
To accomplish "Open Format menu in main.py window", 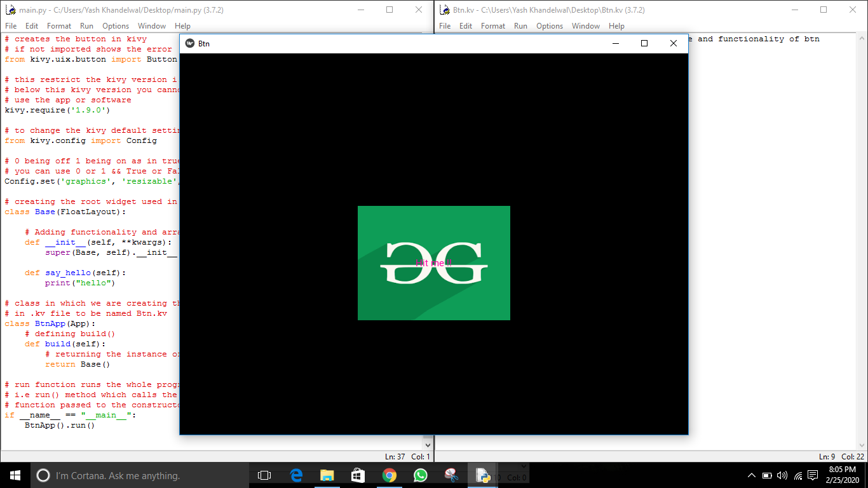I will pyautogui.click(x=59, y=26).
